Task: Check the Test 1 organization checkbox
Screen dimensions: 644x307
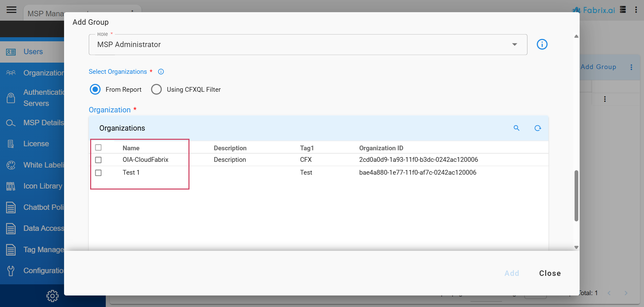Action: 98,173
